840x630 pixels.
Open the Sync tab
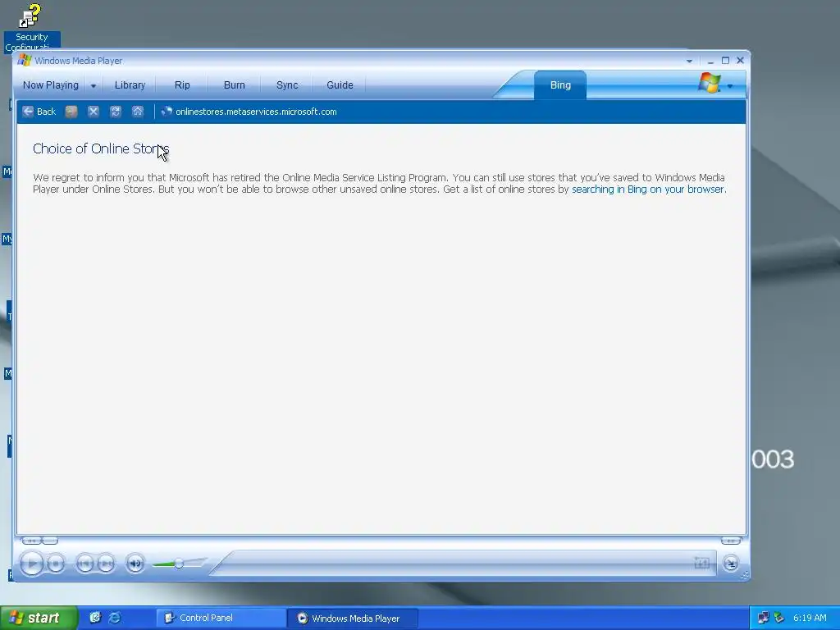[x=287, y=85]
